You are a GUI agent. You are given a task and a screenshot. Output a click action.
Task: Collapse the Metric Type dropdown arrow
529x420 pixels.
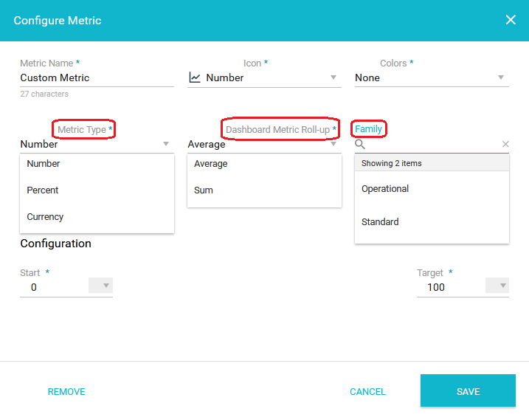pos(166,144)
